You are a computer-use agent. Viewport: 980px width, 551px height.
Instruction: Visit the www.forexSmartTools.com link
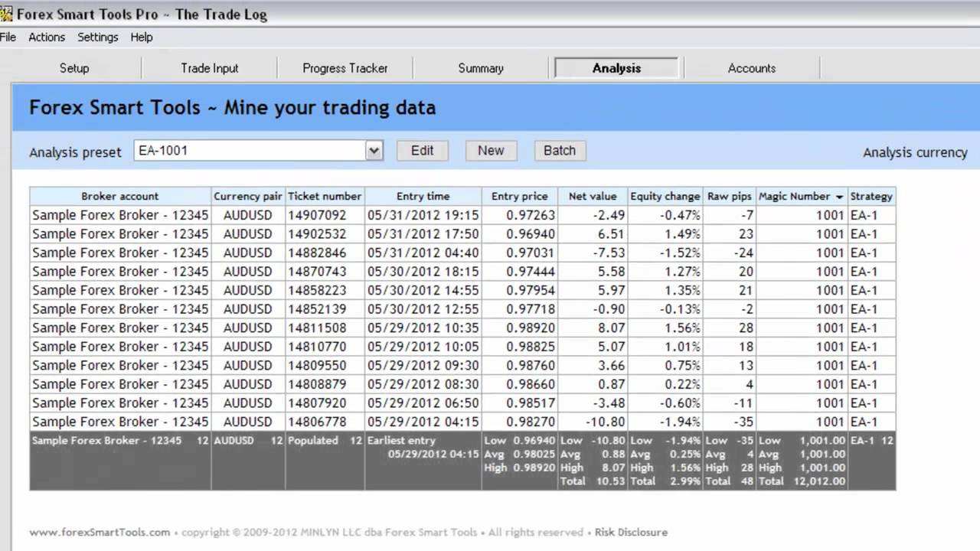tap(100, 532)
